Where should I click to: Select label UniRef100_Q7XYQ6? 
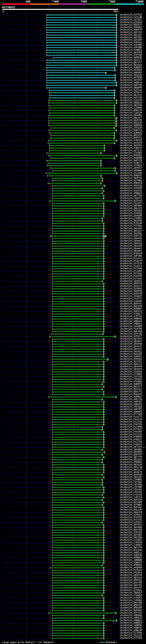coord(131,334)
